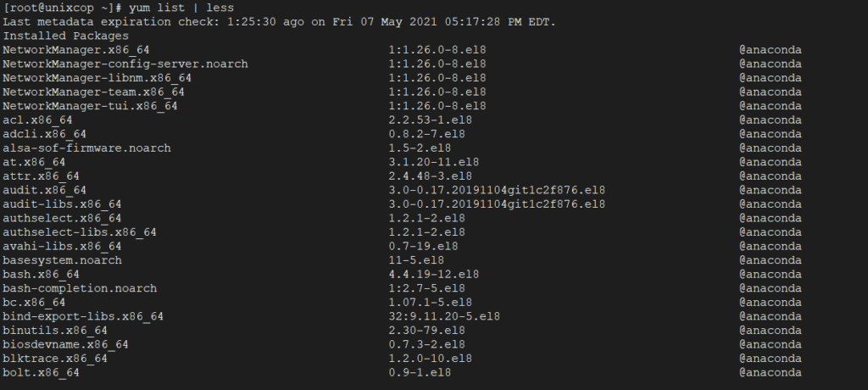Image resolution: width=868 pixels, height=390 pixels.
Task: Click the alsa-sof-firmware.noarch package name
Action: [x=87, y=148]
